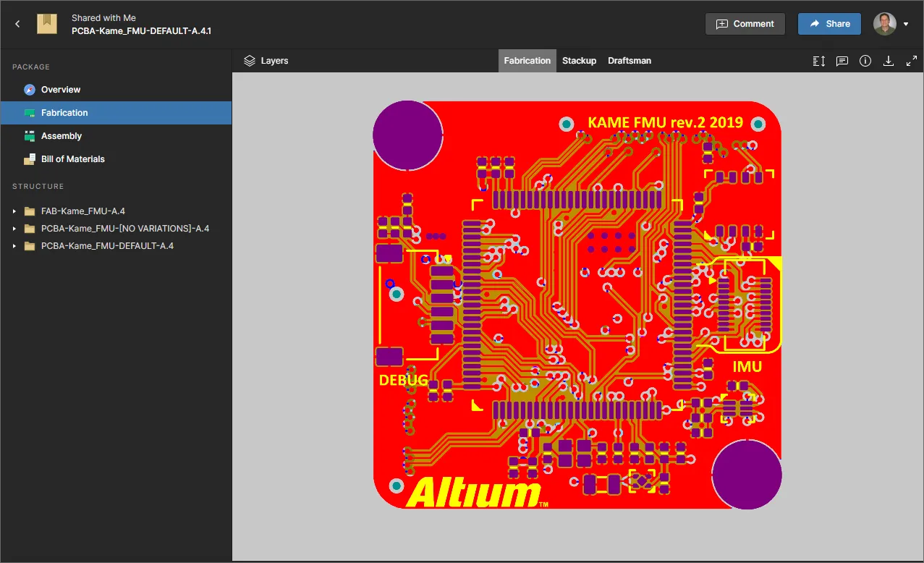The width and height of the screenshot is (924, 563).
Task: Click the KAME FMU rev.2 2019 silkscreen text
Action: click(x=665, y=122)
